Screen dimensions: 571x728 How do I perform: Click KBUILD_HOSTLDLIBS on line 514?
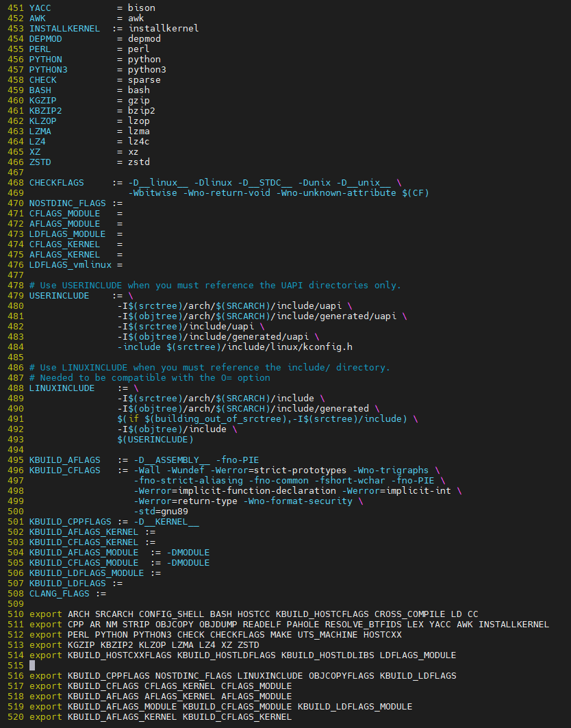coord(328,655)
